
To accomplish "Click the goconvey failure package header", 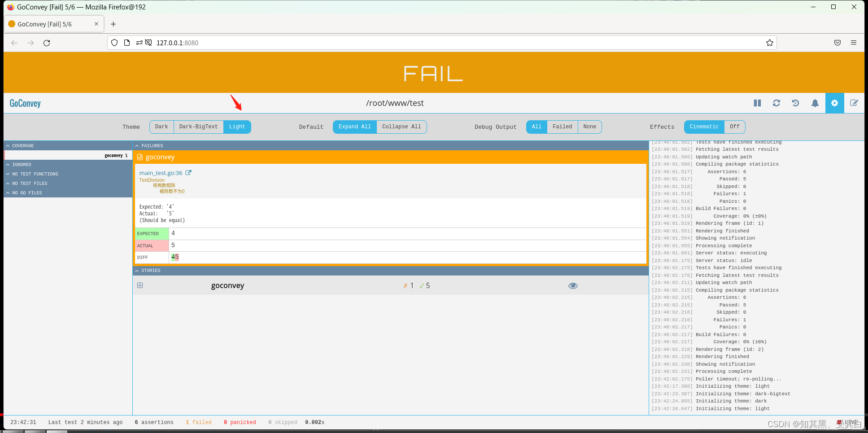I will 390,157.
